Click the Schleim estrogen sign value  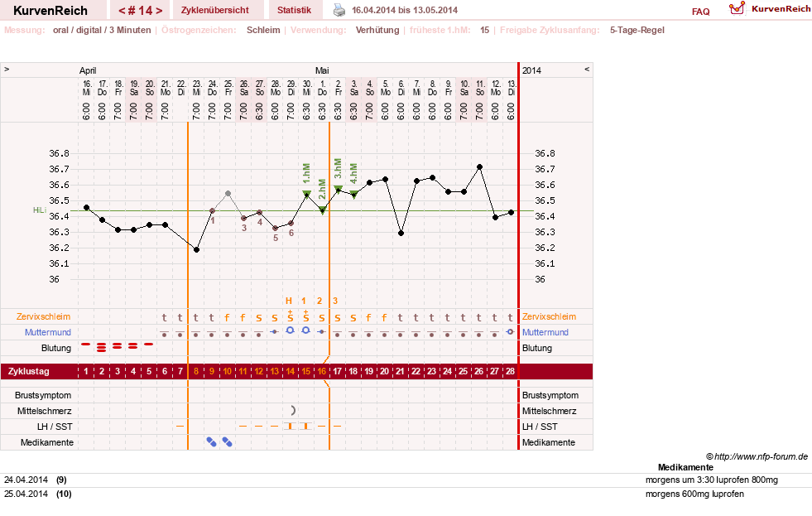[263, 30]
